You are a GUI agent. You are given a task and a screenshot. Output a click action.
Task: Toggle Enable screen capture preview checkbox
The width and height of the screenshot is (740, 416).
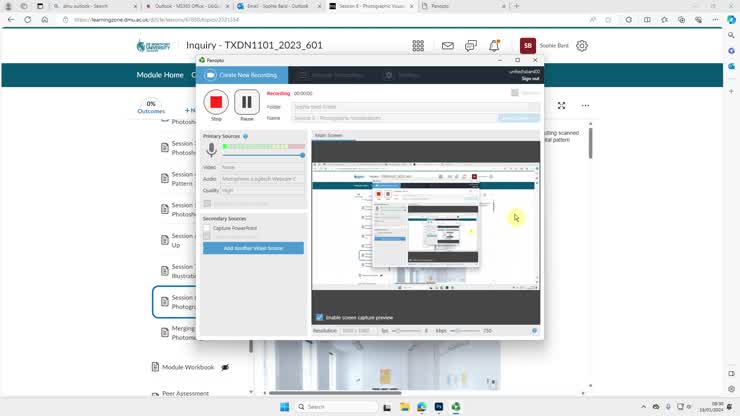pyautogui.click(x=319, y=317)
